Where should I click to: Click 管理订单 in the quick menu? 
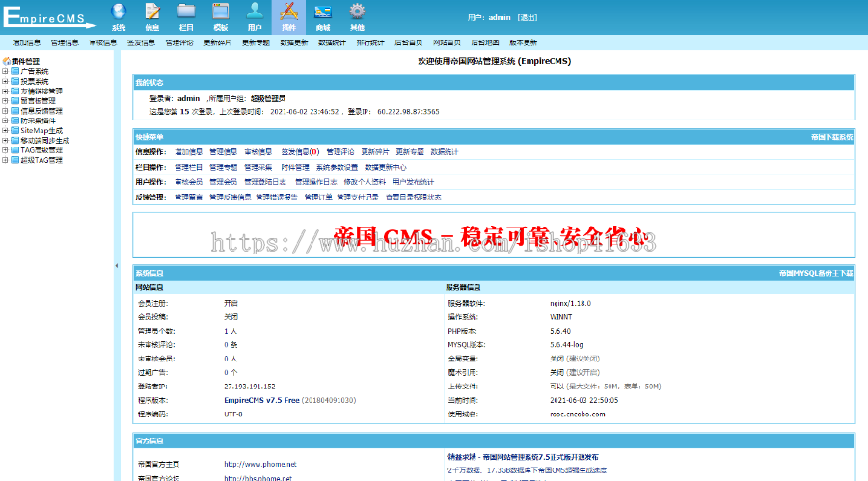pos(318,197)
